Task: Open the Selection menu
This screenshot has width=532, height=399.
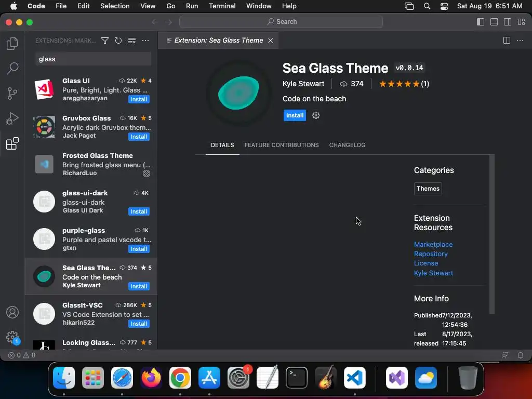Action: [x=115, y=6]
